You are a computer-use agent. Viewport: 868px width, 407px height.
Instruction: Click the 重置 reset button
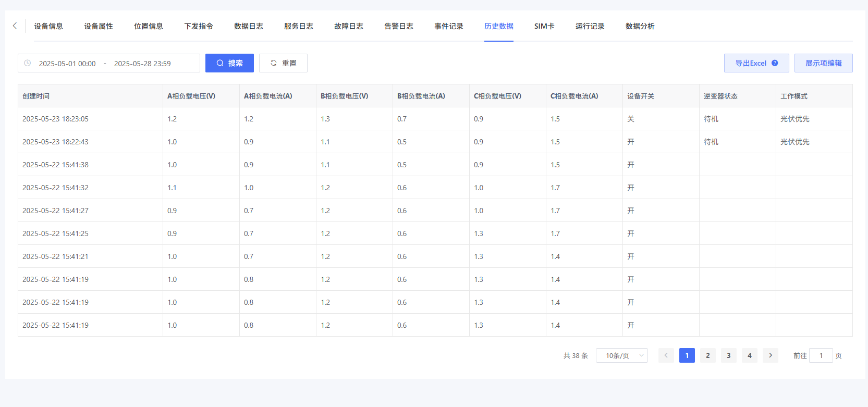283,63
